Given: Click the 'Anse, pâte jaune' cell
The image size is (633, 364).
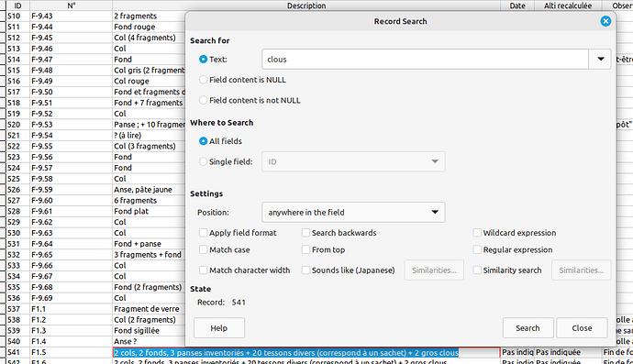Looking at the screenshot, I should 149,190.
